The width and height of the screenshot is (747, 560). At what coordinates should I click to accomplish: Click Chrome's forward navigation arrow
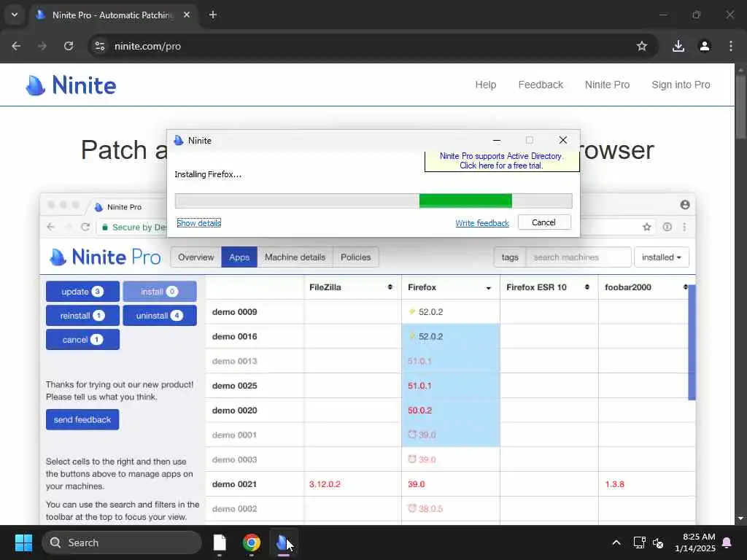[x=42, y=46]
